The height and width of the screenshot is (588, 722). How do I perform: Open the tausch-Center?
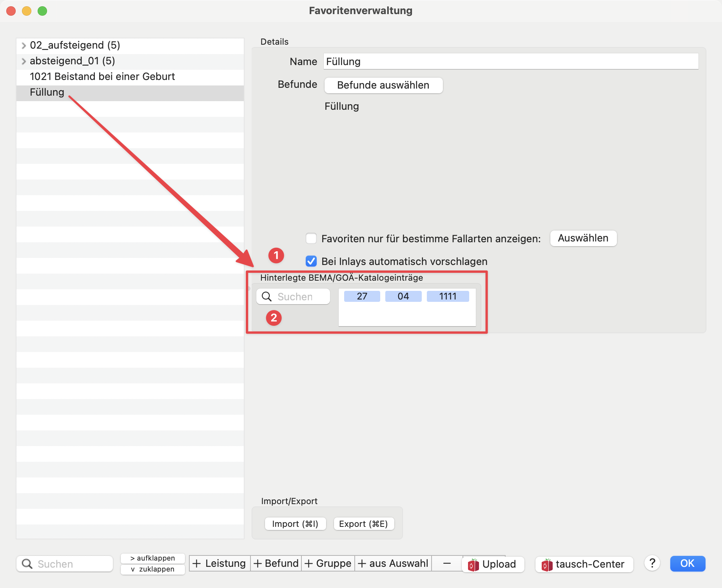point(584,564)
